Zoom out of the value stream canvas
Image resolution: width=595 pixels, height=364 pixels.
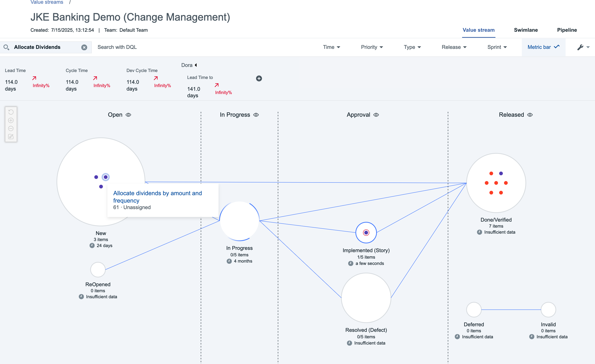click(11, 129)
